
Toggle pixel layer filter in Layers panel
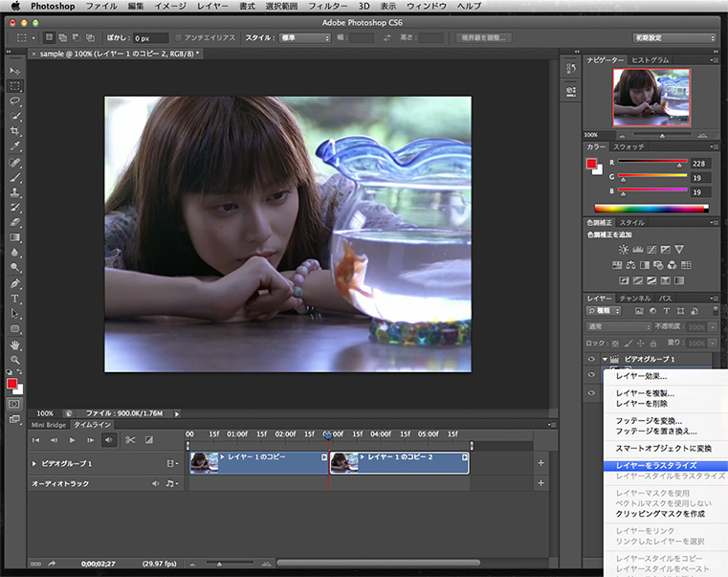point(639,311)
